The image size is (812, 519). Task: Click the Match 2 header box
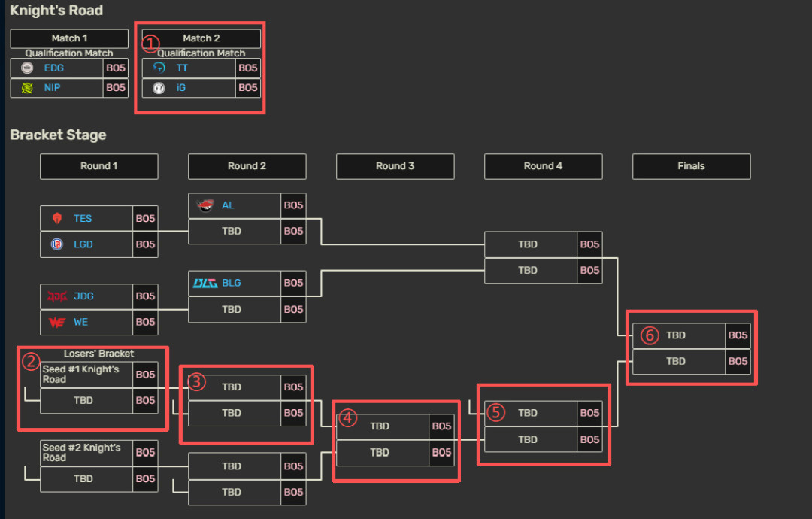click(201, 38)
